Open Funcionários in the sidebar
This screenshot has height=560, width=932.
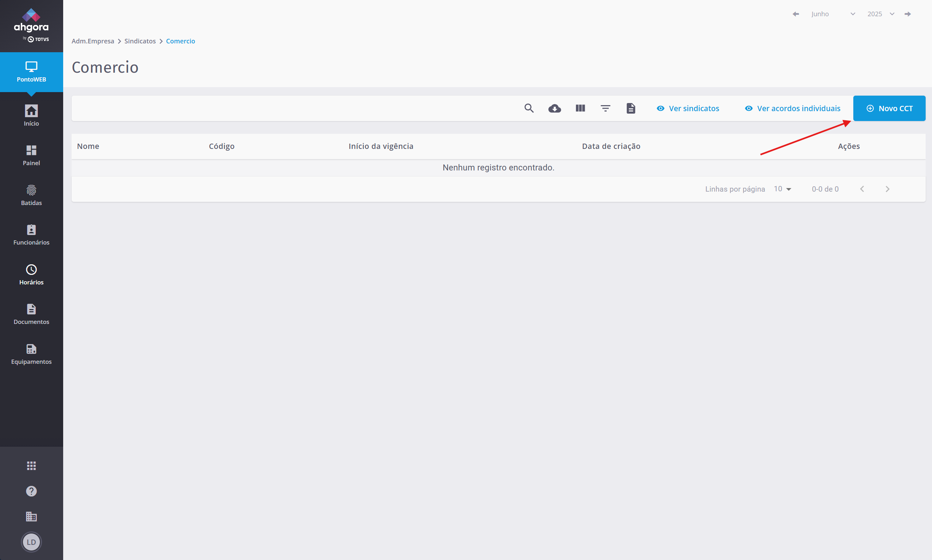click(31, 235)
